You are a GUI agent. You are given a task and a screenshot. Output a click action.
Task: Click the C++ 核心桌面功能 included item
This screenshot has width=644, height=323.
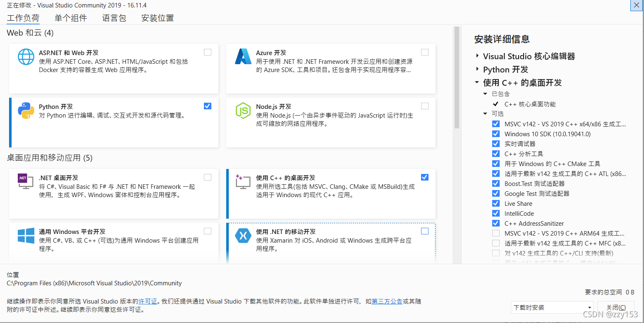tap(530, 104)
